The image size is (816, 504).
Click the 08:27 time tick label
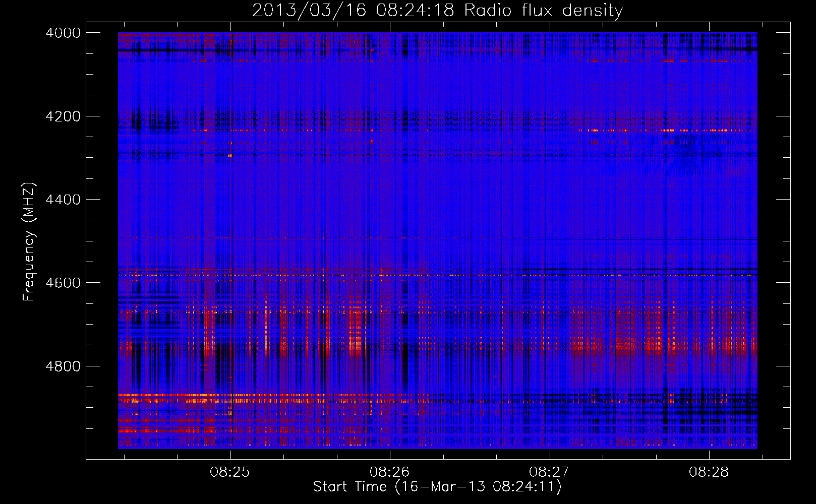[x=549, y=472]
